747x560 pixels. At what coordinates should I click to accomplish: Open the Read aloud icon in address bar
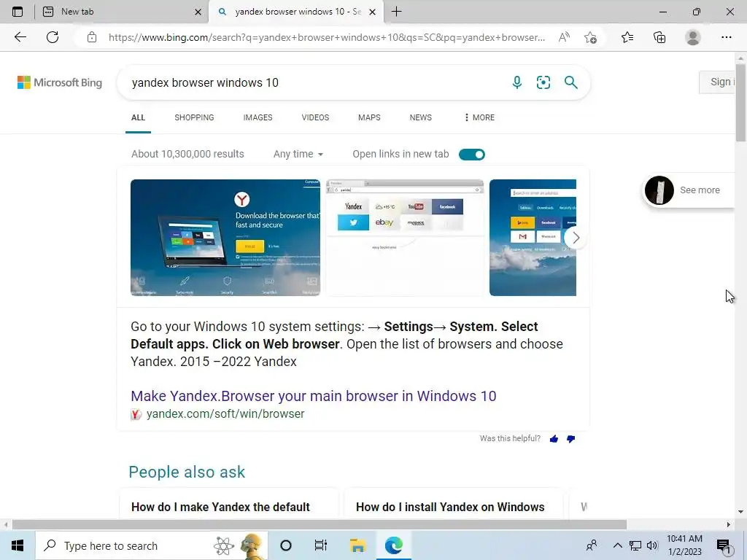564,37
